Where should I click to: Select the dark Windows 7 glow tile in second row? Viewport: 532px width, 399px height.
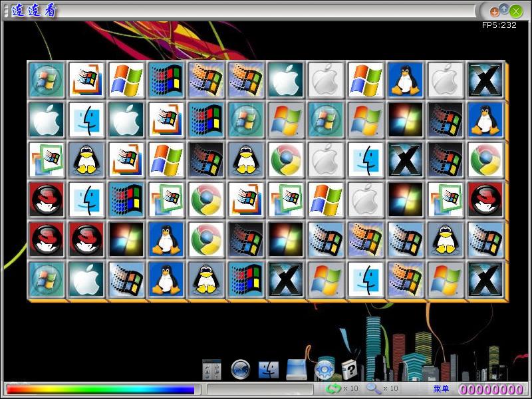[x=406, y=120]
